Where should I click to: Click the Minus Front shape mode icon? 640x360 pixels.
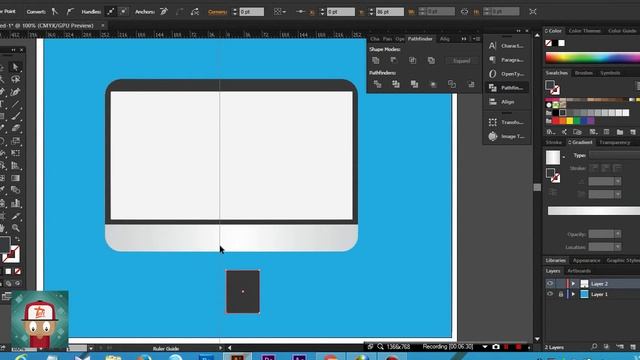(x=394, y=60)
